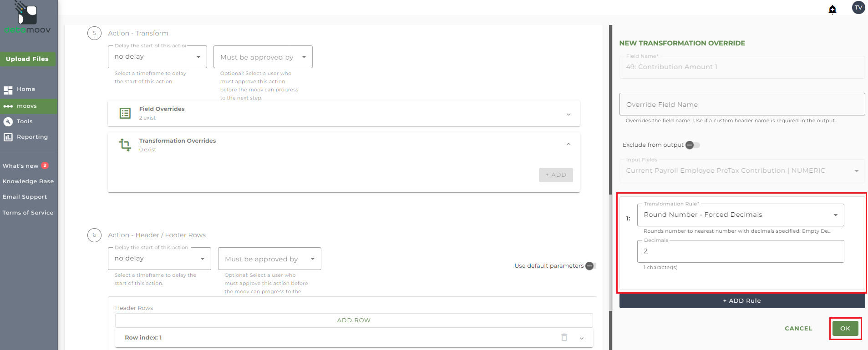
Task: Toggle Exclude from output switch
Action: point(692,145)
